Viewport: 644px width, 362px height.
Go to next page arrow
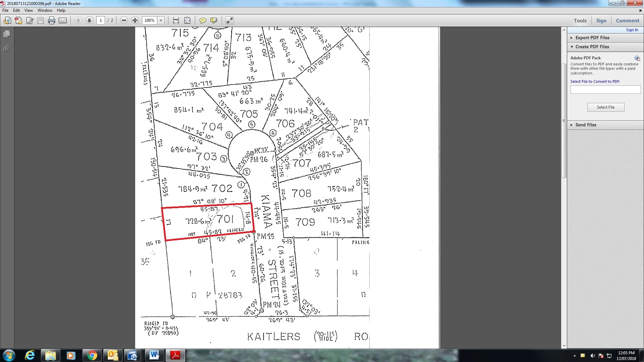point(89,21)
